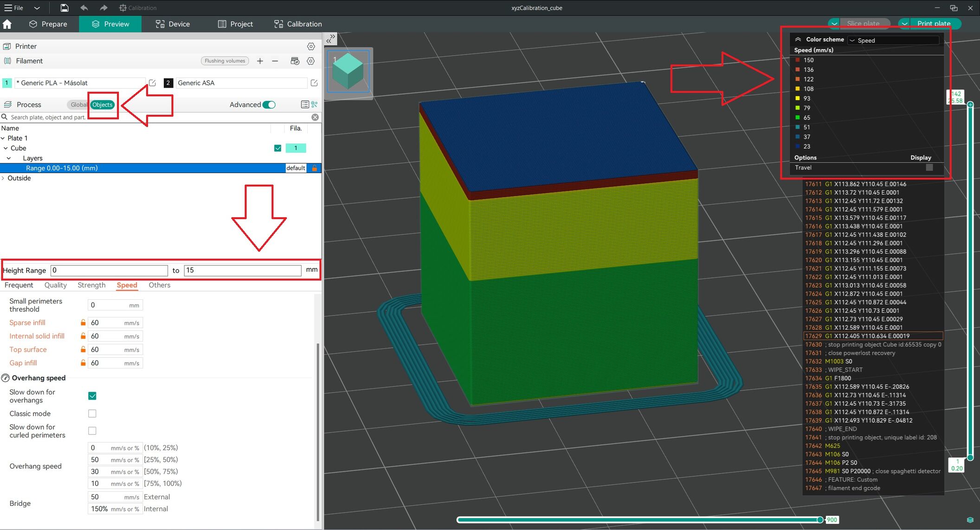Click the Height Range end field

tap(243, 270)
